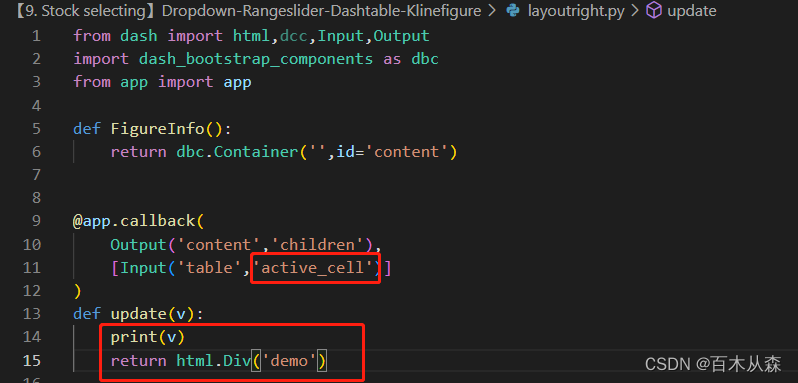Click line number 7 in gutter
Viewport: 798px width, 383px height.
pyautogui.click(x=36, y=174)
